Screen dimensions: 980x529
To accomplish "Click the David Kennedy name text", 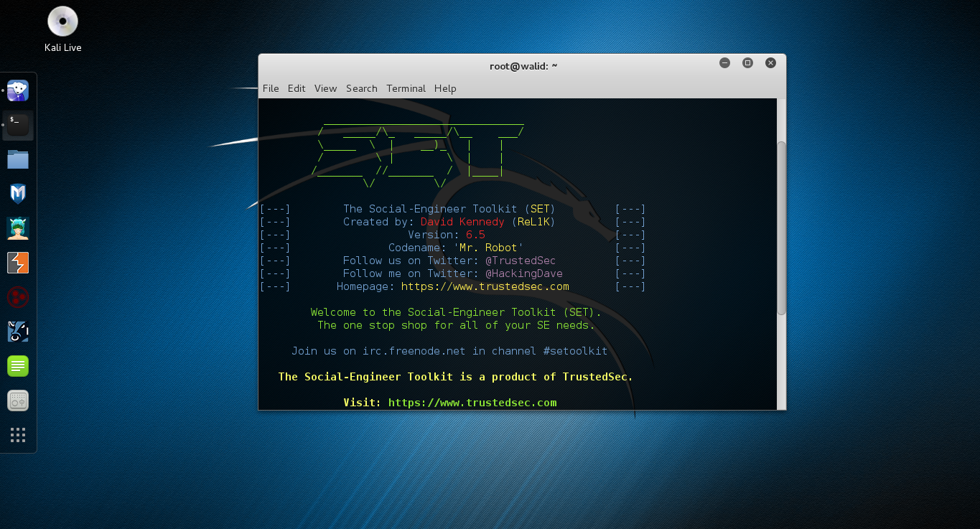I will tap(462, 222).
